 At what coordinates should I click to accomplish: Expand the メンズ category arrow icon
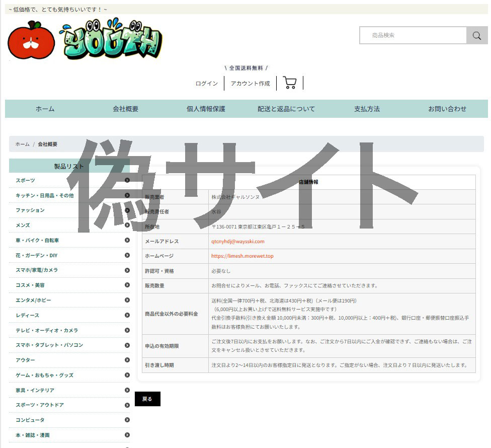click(x=127, y=226)
